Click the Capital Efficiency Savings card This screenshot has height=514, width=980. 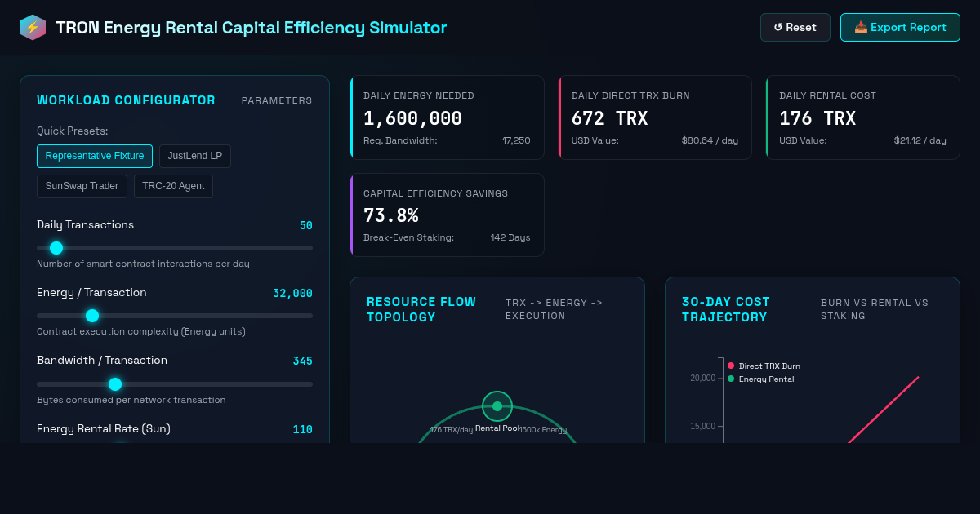[x=447, y=215]
